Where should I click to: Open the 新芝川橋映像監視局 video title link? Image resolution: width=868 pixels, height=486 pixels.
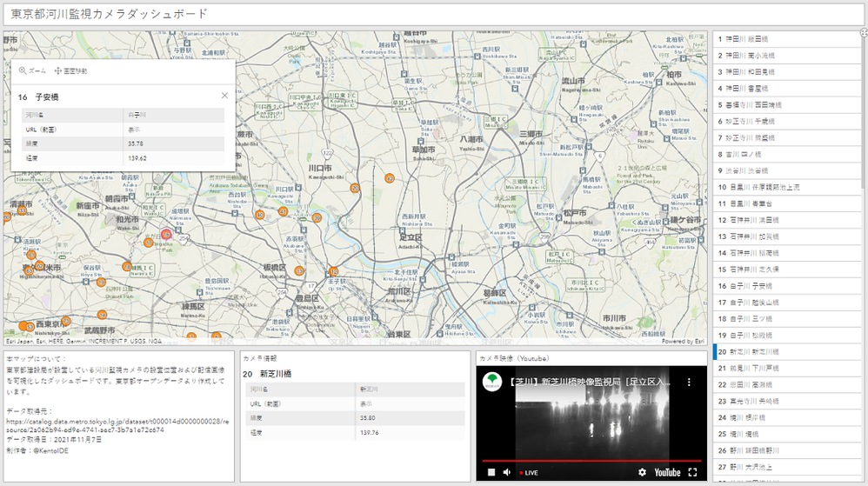click(590, 382)
